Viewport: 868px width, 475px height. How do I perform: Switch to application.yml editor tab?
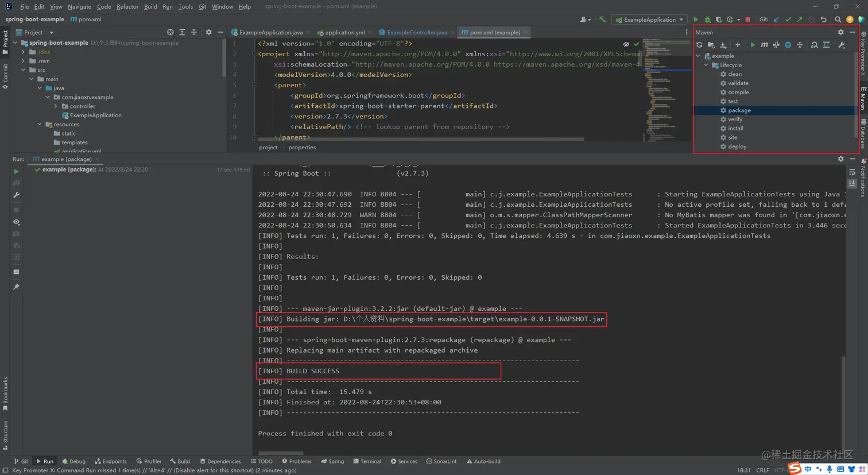pos(344,32)
